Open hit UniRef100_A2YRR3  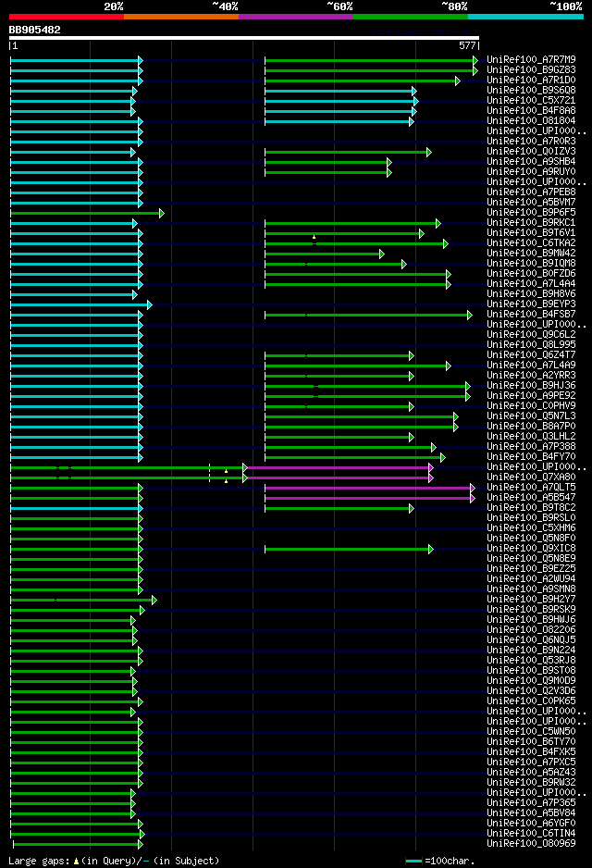click(531, 376)
